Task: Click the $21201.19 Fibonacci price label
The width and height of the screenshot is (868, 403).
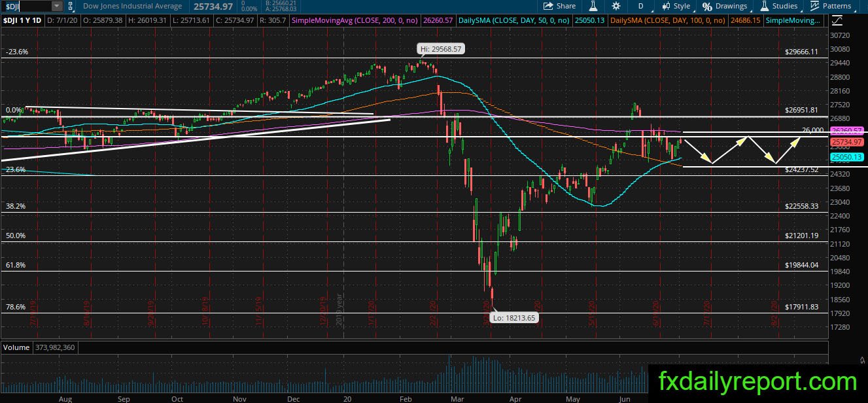Action: coord(801,236)
